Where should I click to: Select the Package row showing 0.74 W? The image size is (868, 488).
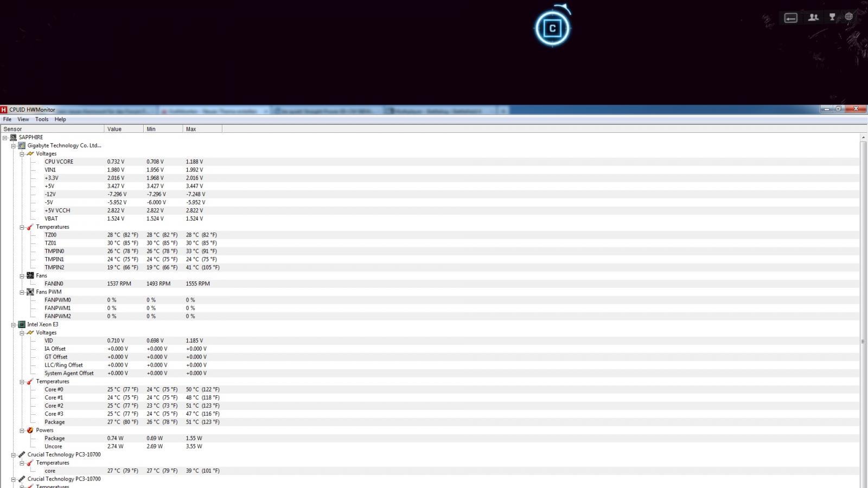click(x=430, y=438)
